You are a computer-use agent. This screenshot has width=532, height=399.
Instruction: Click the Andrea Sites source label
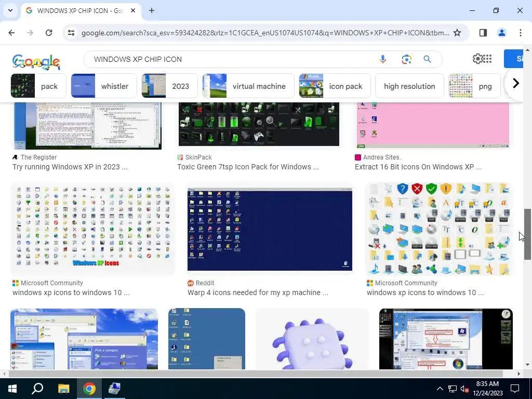(378, 157)
